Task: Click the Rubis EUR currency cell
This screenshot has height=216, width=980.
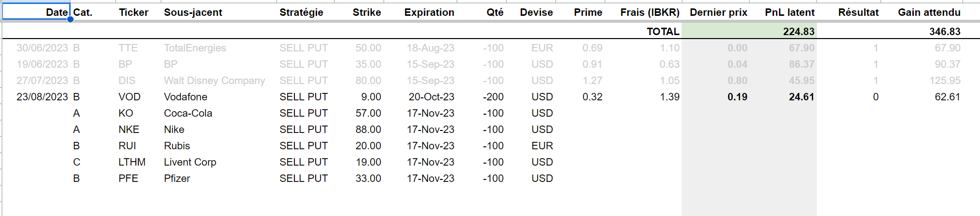Action: (542, 146)
